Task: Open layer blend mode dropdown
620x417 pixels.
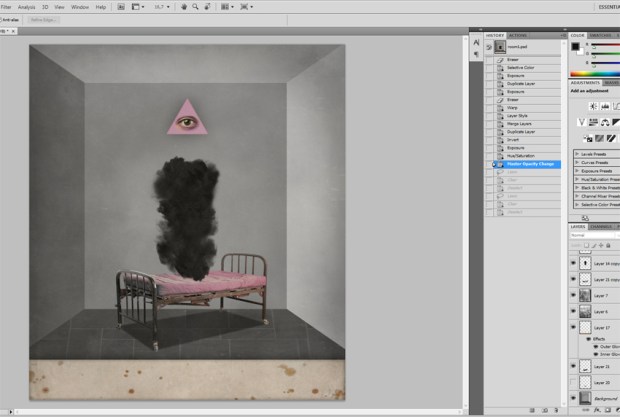Action: (592, 235)
